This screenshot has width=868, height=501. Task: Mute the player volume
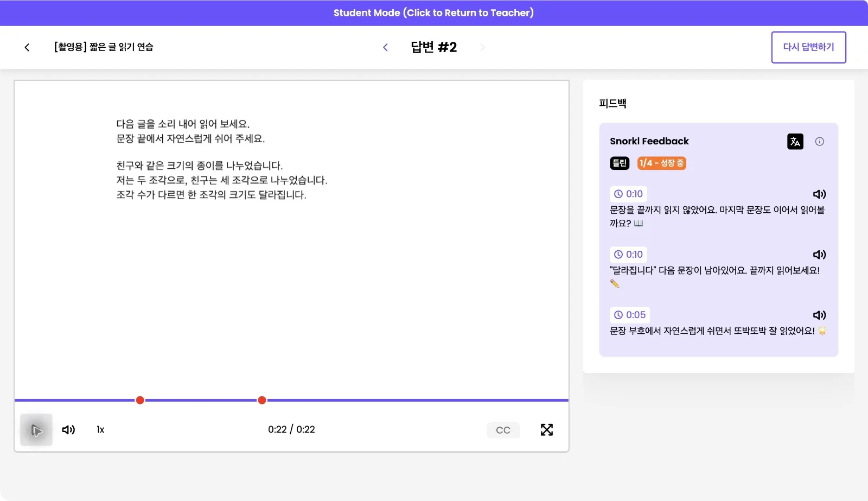point(68,430)
